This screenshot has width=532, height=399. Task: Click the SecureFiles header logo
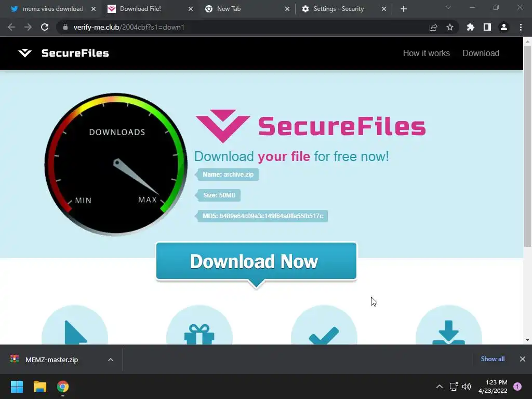coord(63,53)
